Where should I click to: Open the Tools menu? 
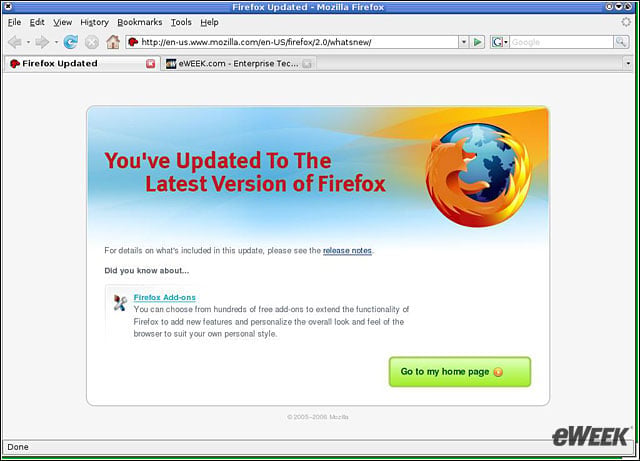click(181, 22)
